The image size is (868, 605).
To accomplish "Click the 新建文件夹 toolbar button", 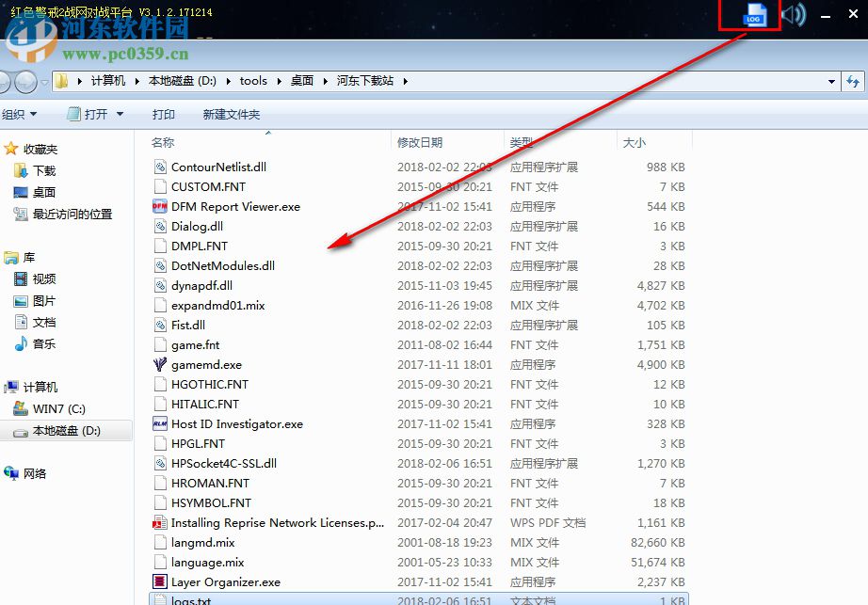I will coord(232,114).
